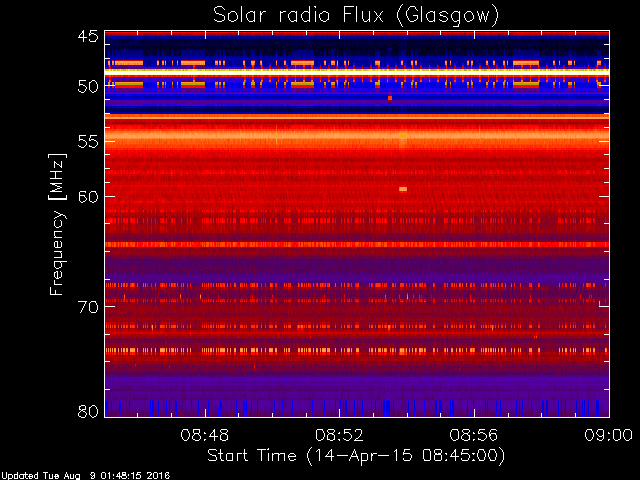Viewport: 640px width, 480px height.
Task: Click the 08:48 time axis label
Action: pos(204,435)
